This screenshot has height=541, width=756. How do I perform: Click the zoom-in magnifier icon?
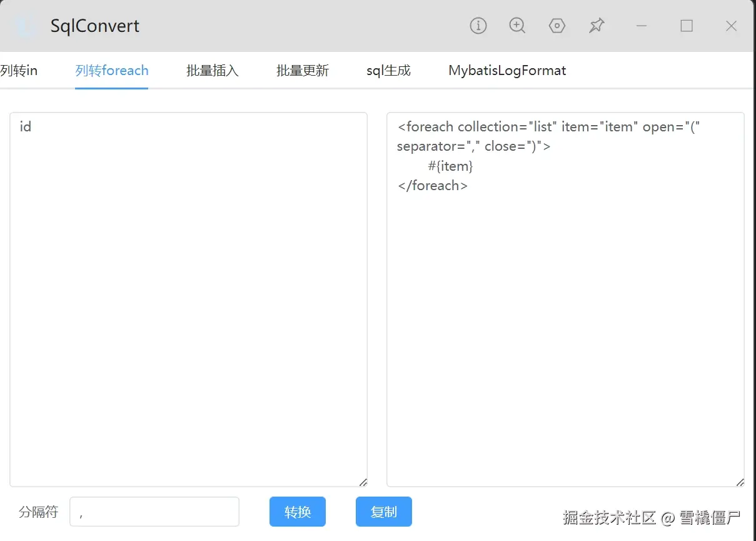517,26
